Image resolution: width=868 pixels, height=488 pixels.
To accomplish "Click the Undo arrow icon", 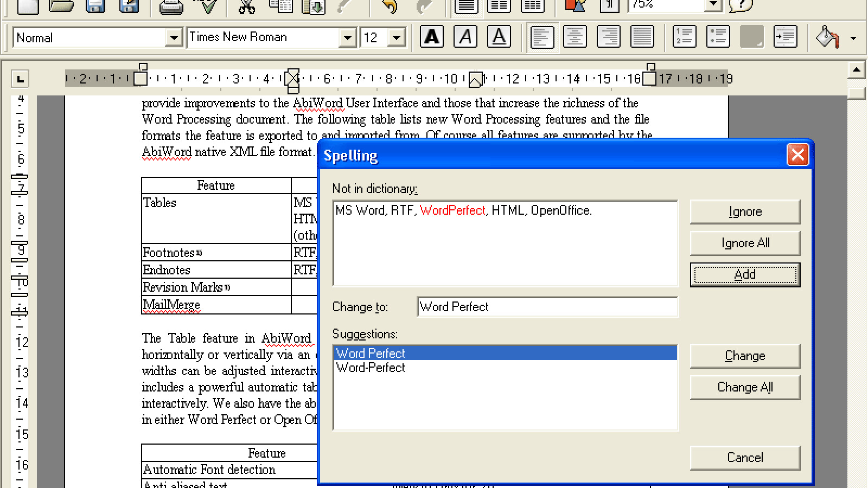I will click(x=389, y=7).
